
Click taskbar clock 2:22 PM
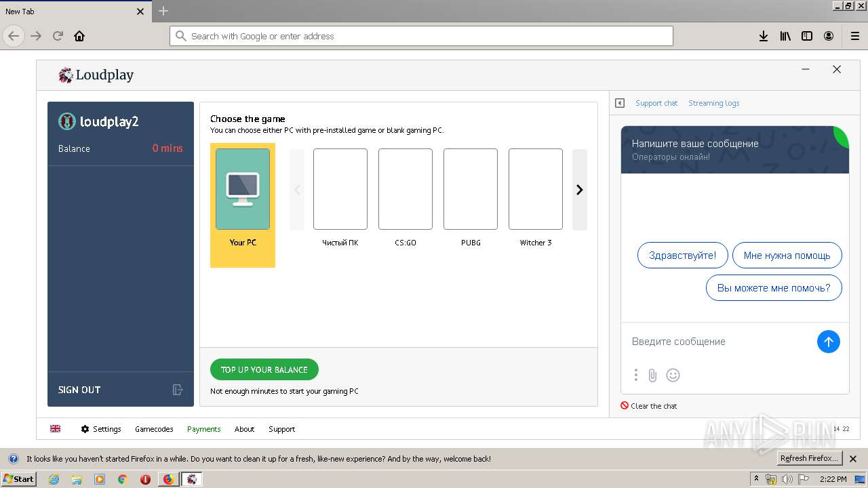coord(833,479)
